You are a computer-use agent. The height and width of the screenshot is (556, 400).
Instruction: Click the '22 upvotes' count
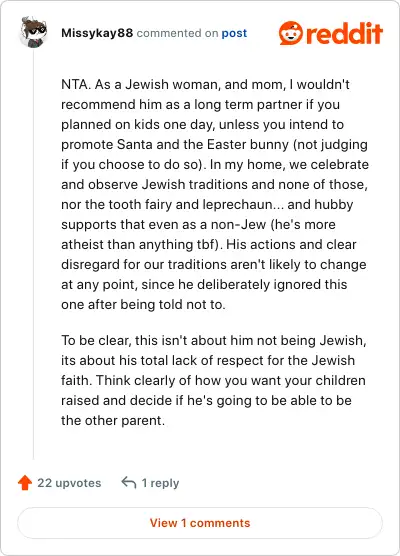click(69, 483)
